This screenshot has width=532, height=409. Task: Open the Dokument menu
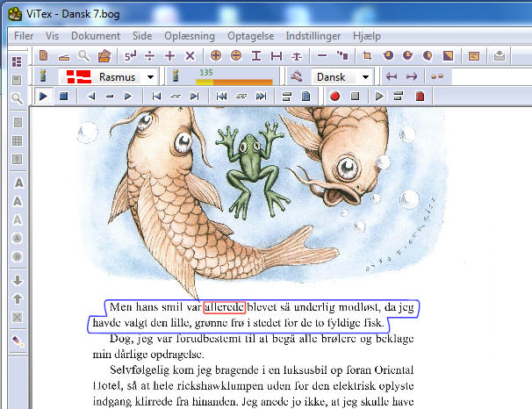click(x=96, y=36)
